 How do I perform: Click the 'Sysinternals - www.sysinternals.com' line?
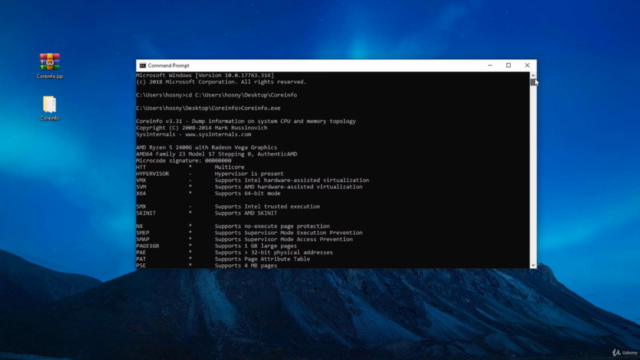tap(193, 134)
